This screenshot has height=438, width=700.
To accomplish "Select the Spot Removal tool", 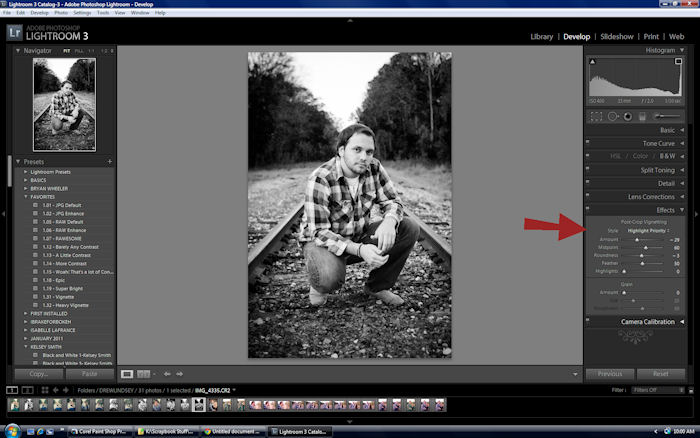I will pyautogui.click(x=612, y=117).
